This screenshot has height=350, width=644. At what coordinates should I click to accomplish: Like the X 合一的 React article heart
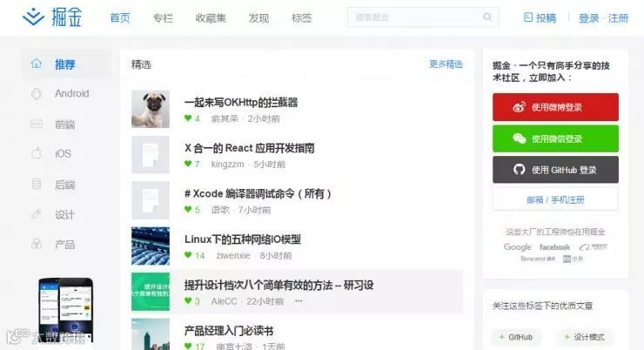[x=188, y=164]
